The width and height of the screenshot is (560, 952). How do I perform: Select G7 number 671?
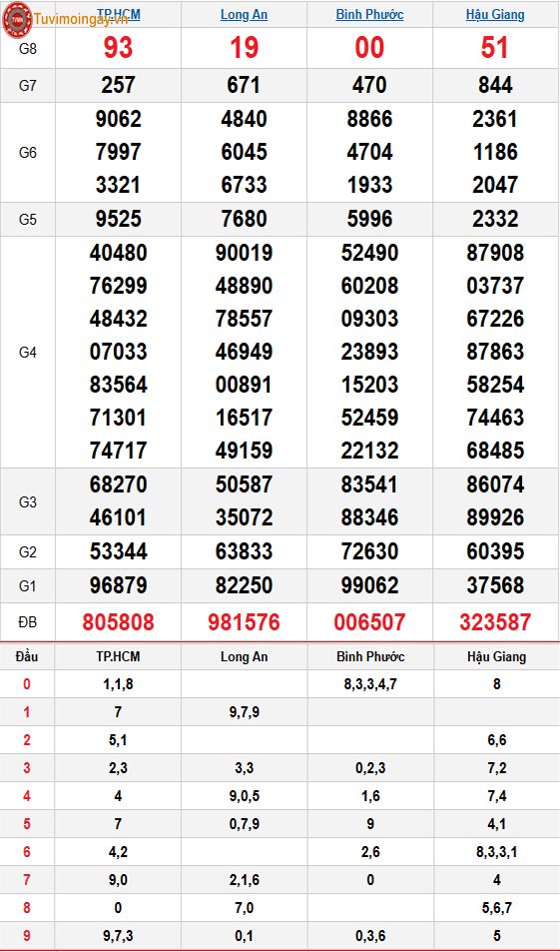coord(244,85)
